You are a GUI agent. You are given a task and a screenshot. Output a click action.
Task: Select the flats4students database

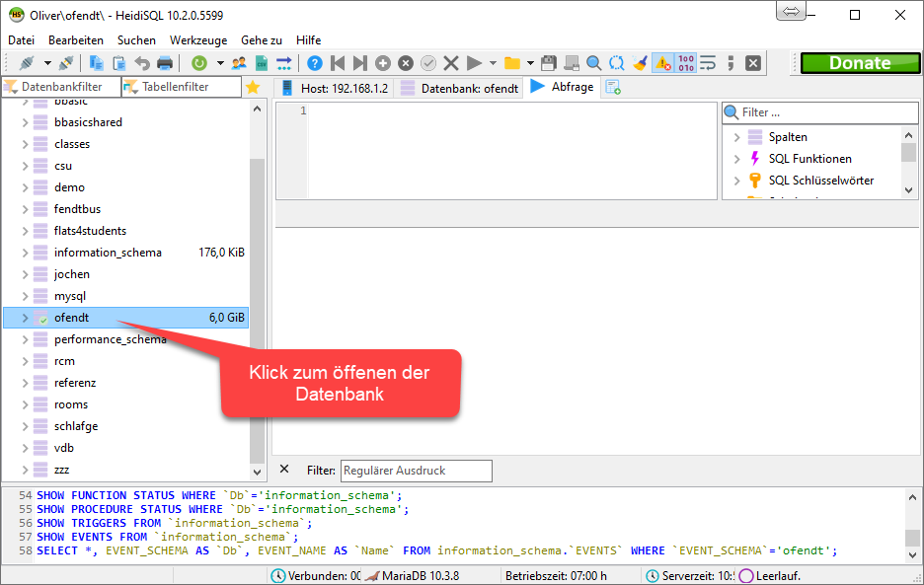[x=90, y=231]
